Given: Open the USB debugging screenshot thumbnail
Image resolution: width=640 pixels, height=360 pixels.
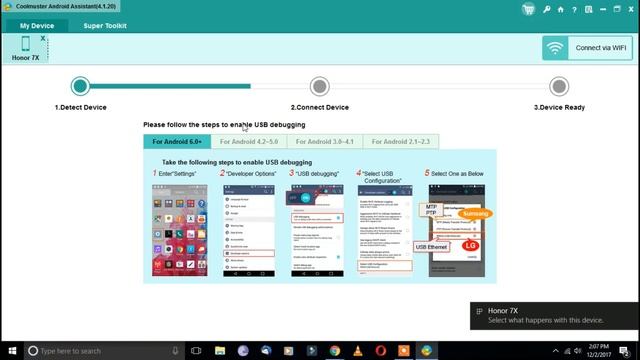Looking at the screenshot, I should (x=317, y=231).
